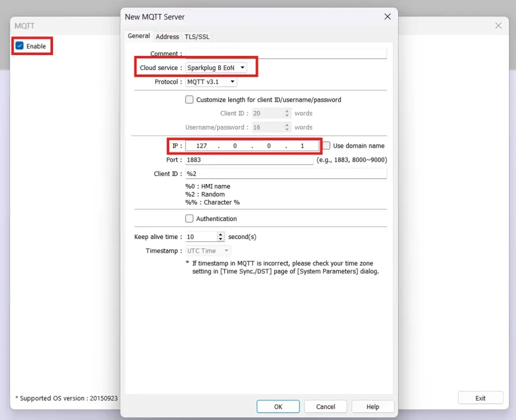Open the Timestamp dropdown
Viewport: 516px width, 420px height.
[x=225, y=251]
